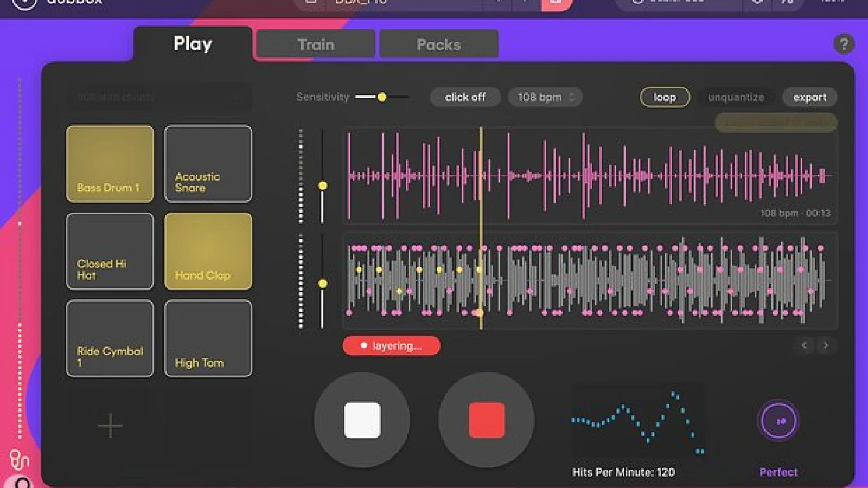This screenshot has width=868, height=488.
Task: Click the blue Hits Per Minute graph
Action: tap(637, 422)
